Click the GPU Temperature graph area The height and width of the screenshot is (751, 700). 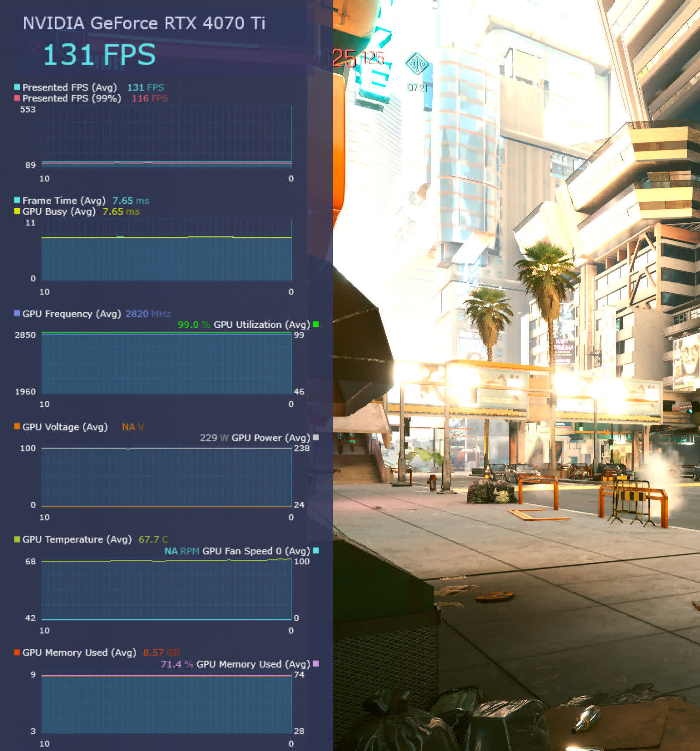[166, 589]
